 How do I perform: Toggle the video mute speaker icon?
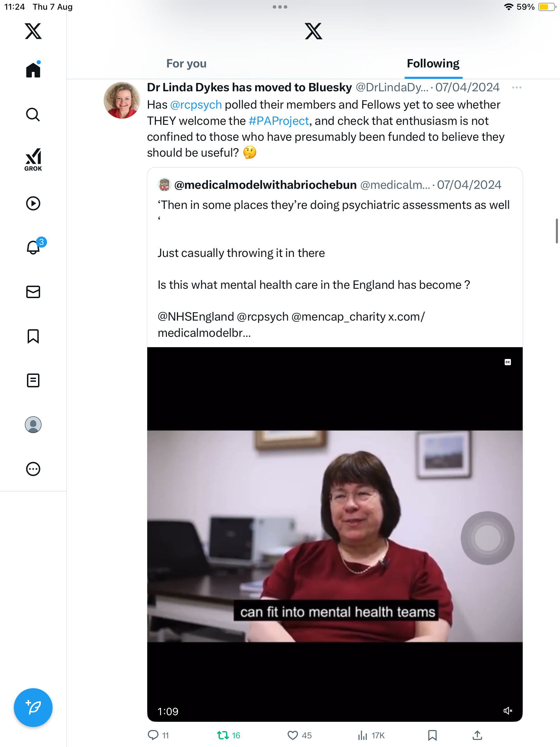507,711
